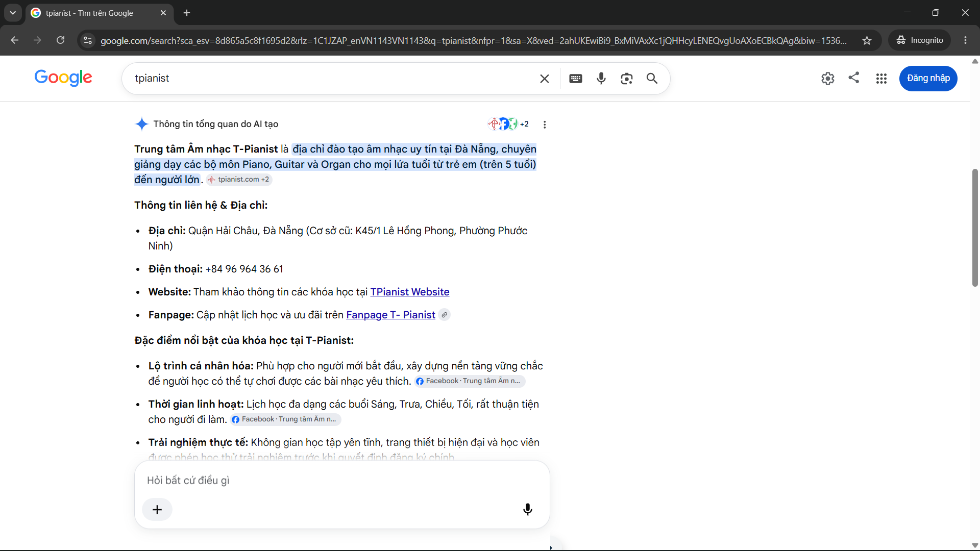Open quick settings gear
This screenshot has width=980, height=551.
pyautogui.click(x=828, y=78)
